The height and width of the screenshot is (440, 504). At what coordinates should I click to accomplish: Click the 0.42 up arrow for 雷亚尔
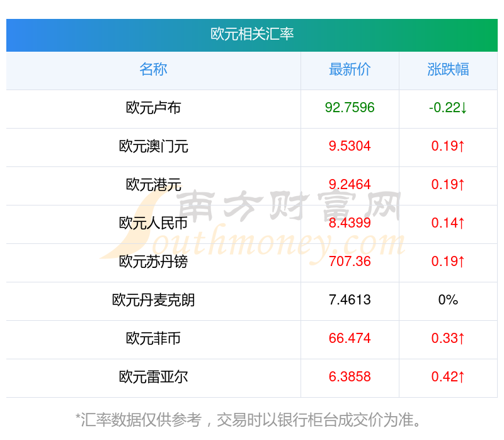(448, 377)
